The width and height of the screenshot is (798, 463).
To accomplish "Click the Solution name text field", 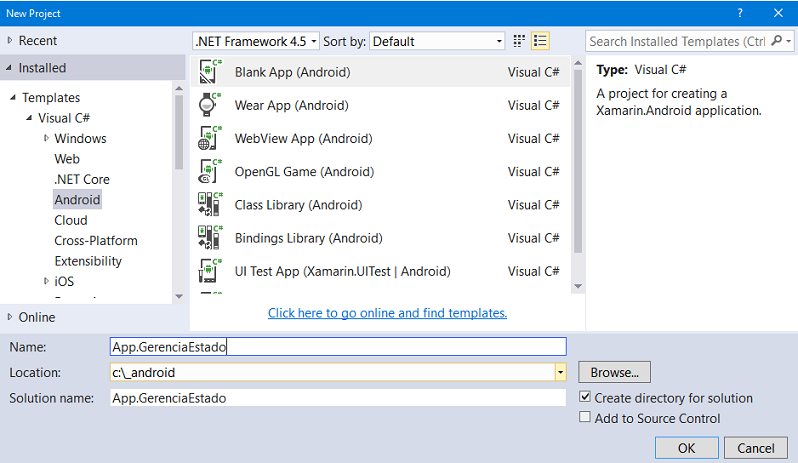I will (338, 398).
